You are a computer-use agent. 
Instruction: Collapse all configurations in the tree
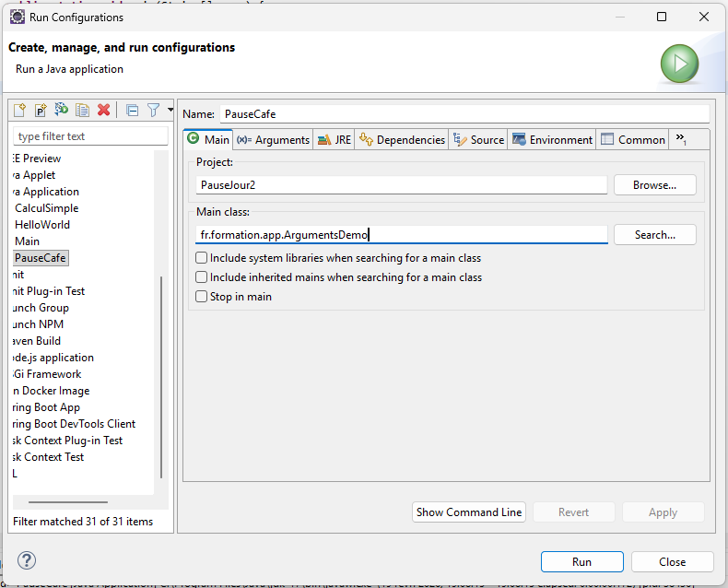coord(132,110)
